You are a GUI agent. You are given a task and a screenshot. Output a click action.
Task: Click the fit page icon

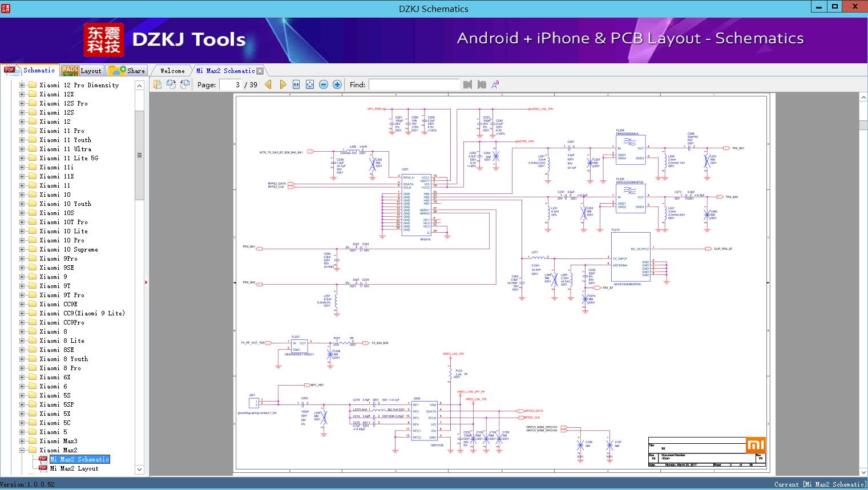pyautogui.click(x=310, y=84)
